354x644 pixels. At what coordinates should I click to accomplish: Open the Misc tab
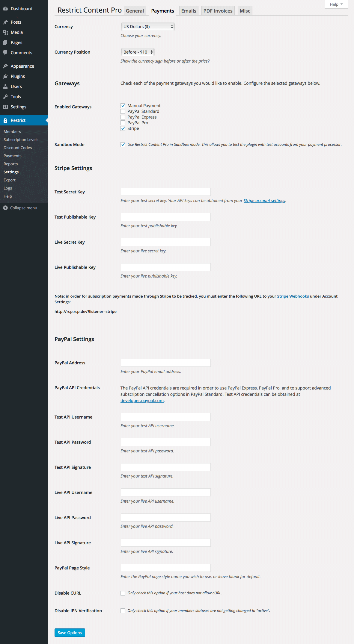coord(245,11)
